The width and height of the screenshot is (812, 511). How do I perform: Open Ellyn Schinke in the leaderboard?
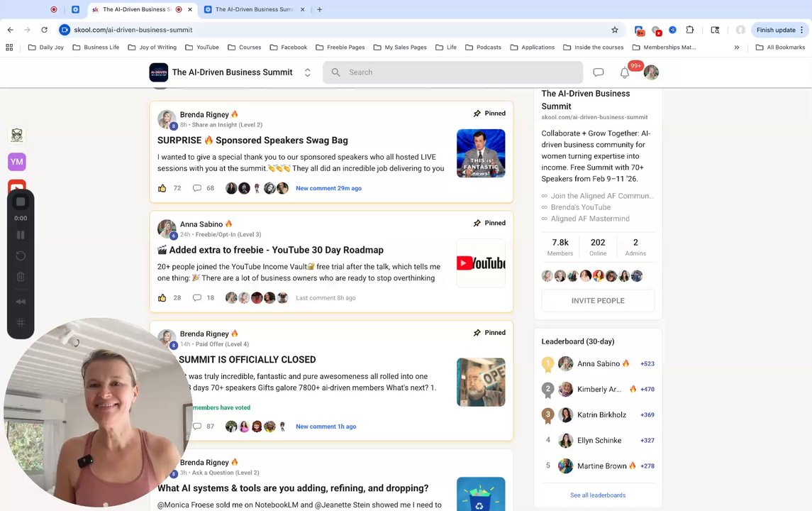click(x=599, y=441)
